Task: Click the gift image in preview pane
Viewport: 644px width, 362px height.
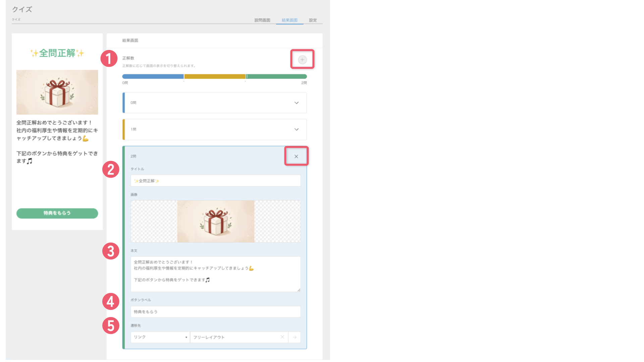Action: pos(57,92)
